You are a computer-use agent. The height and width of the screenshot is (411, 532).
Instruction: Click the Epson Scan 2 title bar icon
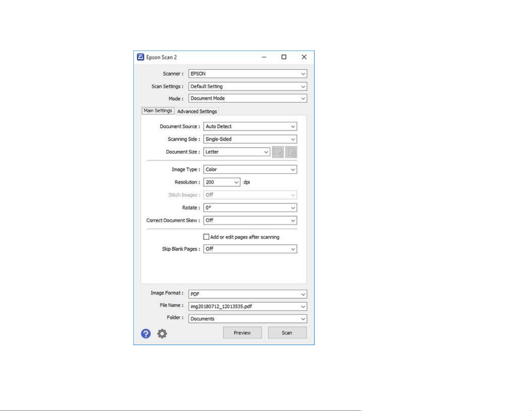click(140, 57)
